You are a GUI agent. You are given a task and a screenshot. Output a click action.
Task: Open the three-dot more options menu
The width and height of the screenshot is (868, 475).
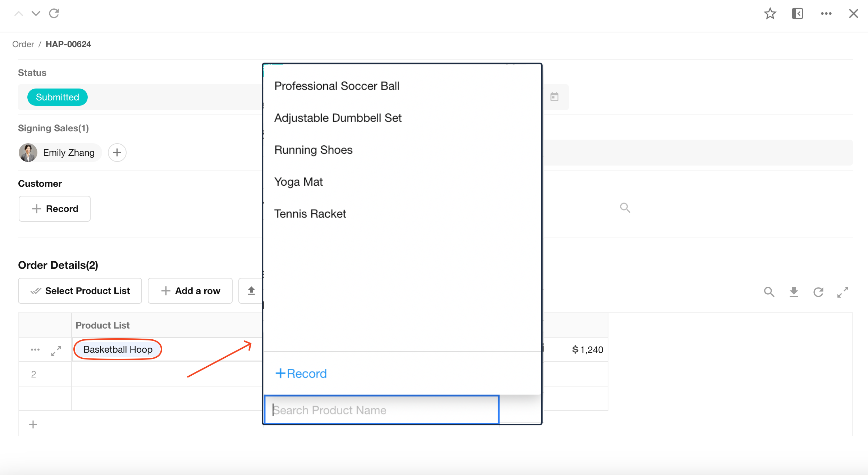coord(826,14)
